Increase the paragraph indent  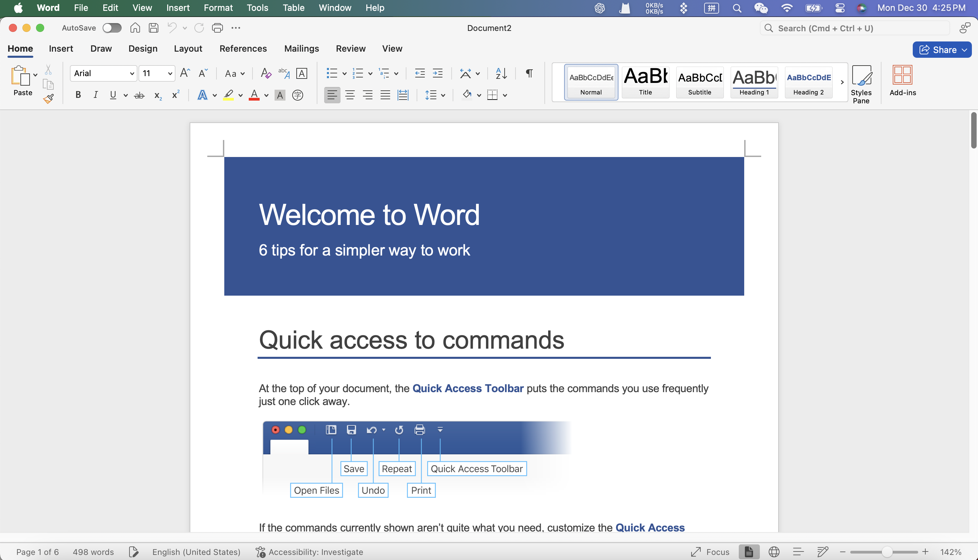coord(438,73)
